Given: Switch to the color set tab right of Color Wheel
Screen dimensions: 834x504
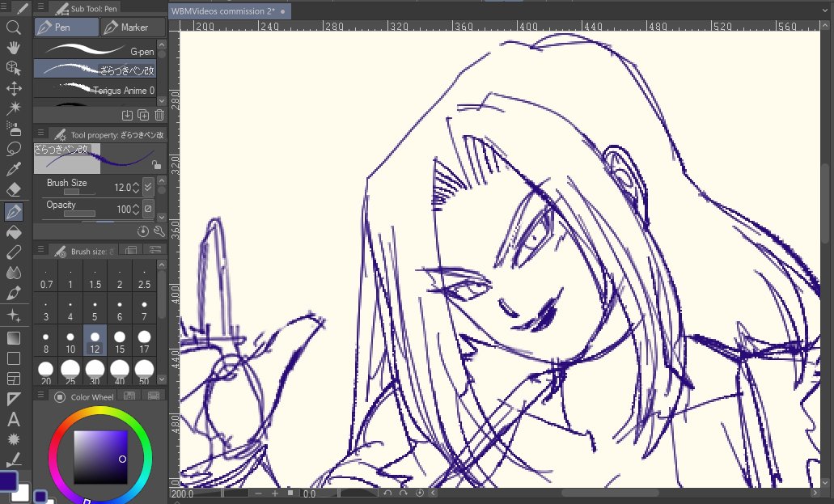Looking at the screenshot, I should point(154,396).
